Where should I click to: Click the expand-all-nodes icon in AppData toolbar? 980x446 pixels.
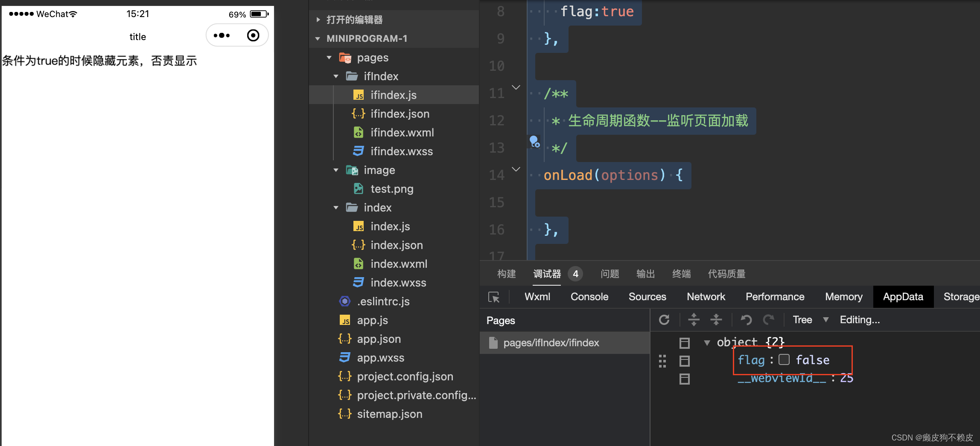coord(694,319)
